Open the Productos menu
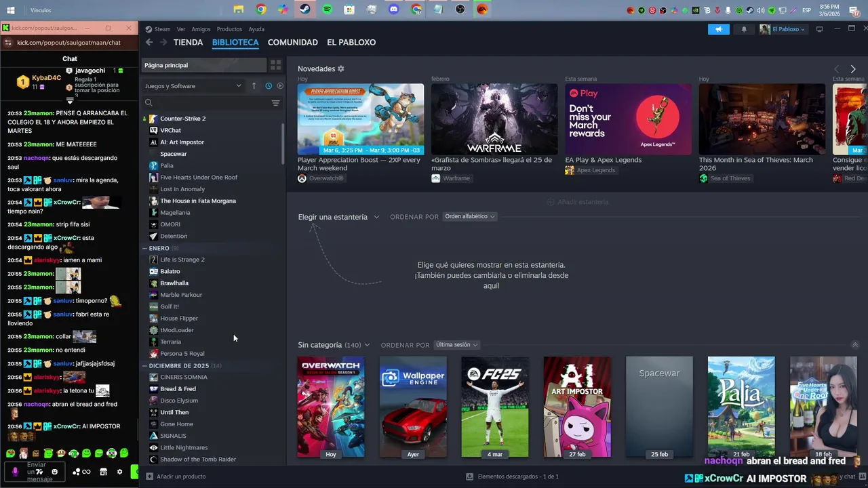868x488 pixels. (x=229, y=29)
